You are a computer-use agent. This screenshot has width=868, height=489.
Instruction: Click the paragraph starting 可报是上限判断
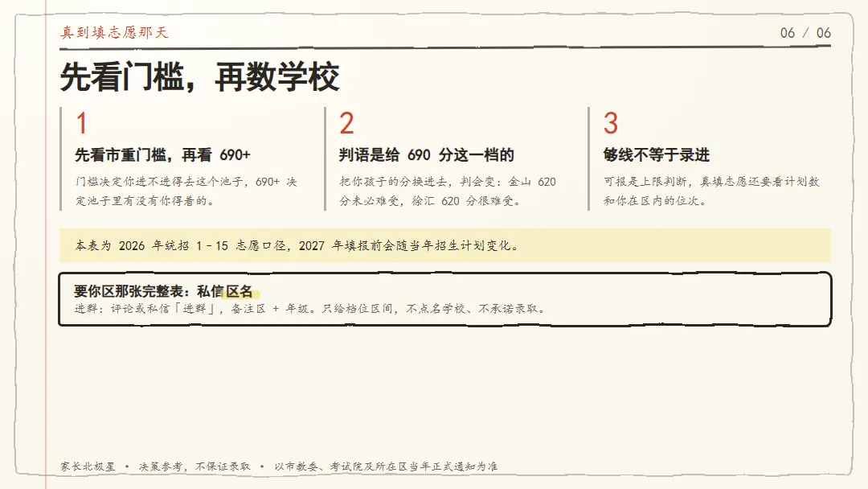(711, 191)
